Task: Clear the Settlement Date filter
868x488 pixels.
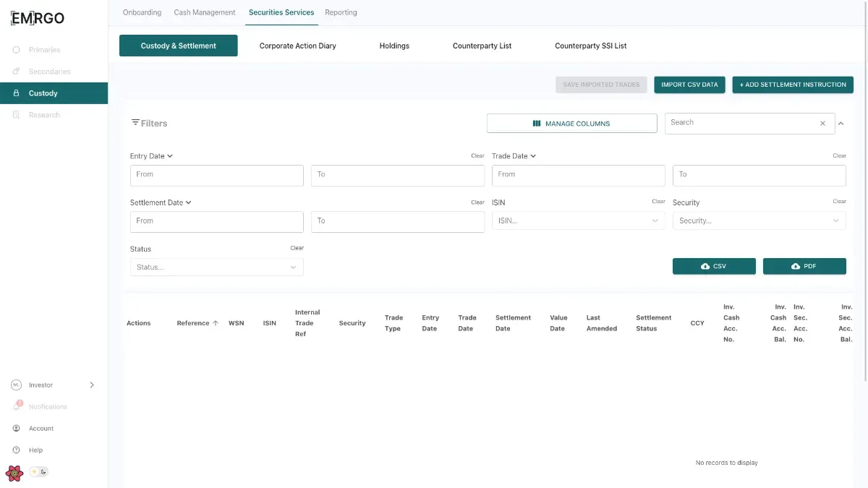Action: coord(477,202)
